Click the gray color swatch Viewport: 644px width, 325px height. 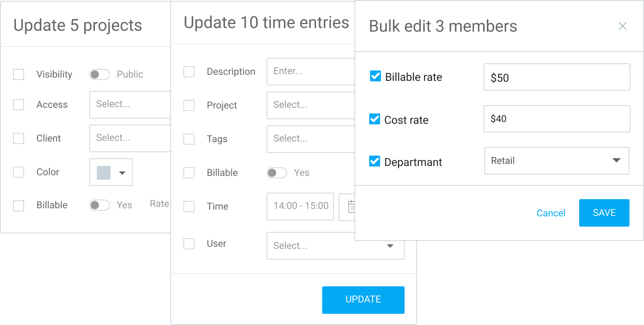click(x=104, y=172)
